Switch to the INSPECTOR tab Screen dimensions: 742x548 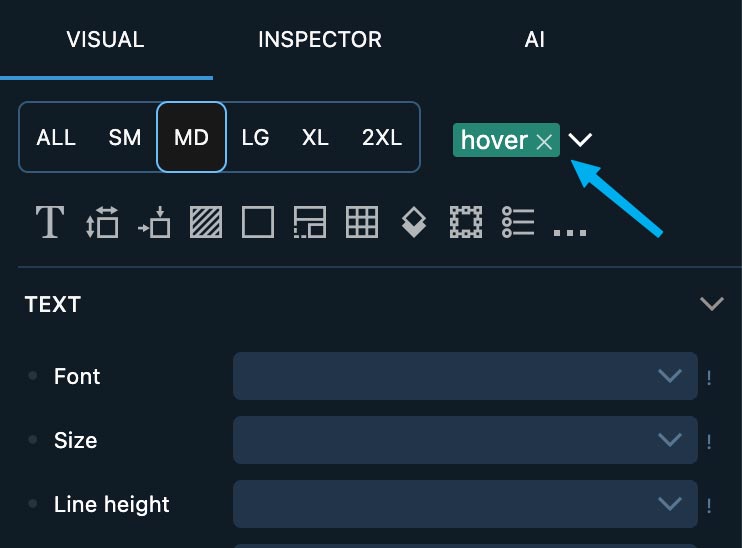(320, 40)
